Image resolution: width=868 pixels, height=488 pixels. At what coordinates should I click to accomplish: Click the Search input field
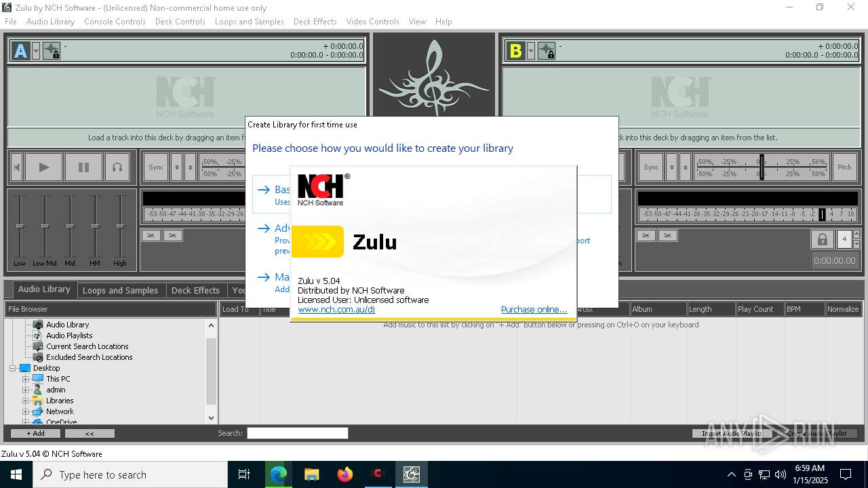[297, 433]
